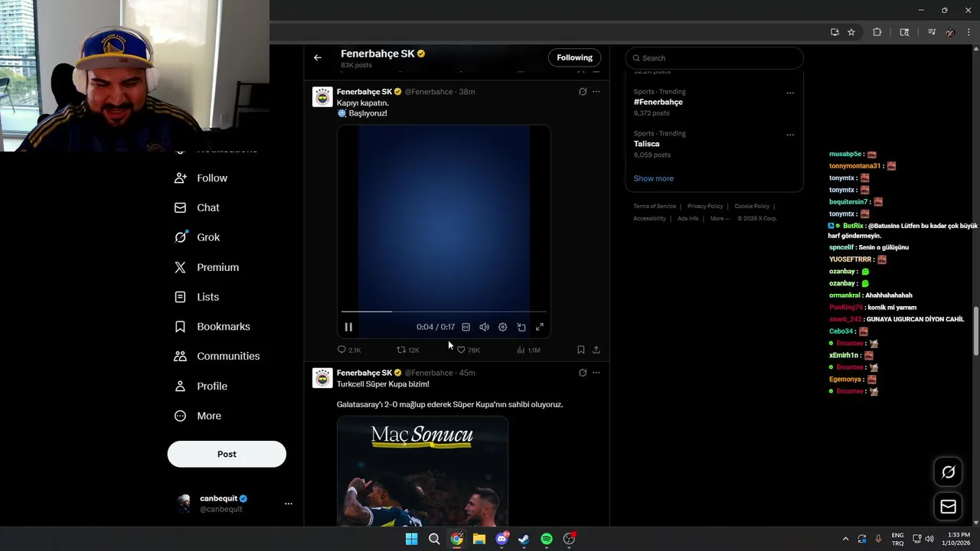This screenshot has height=551, width=980.
Task: Open the #Fenerbahçe trending topic
Action: tap(658, 102)
